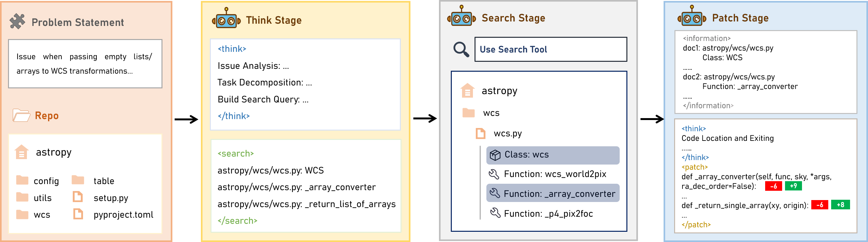This screenshot has height=242, width=868.
Task: Click the wrench icon beside wcs_world2pix
Action: coord(494,174)
